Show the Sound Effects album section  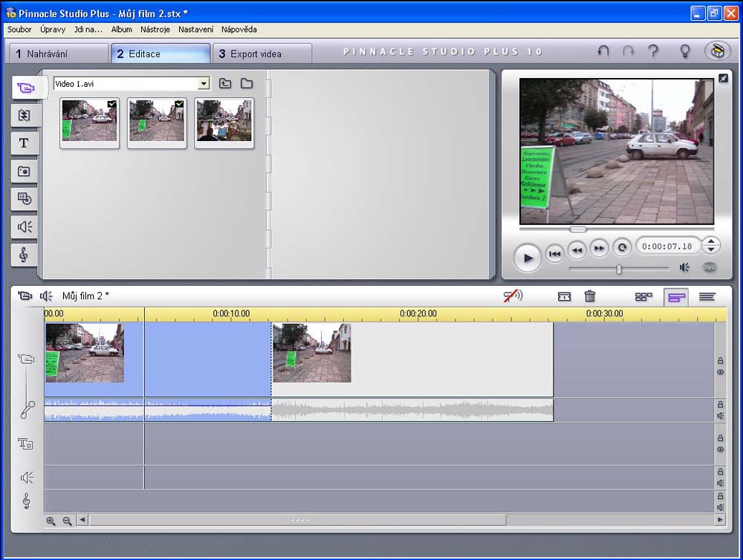(x=24, y=227)
